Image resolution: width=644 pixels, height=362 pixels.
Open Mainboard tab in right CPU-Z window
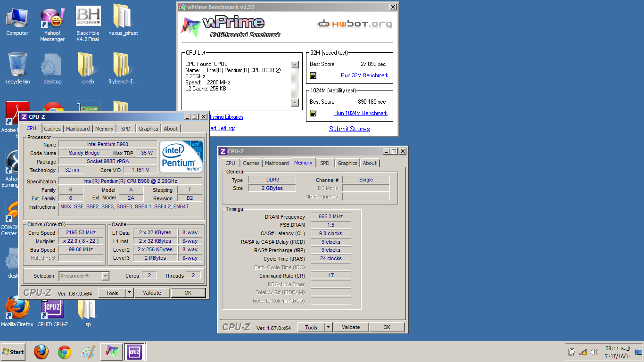277,163
